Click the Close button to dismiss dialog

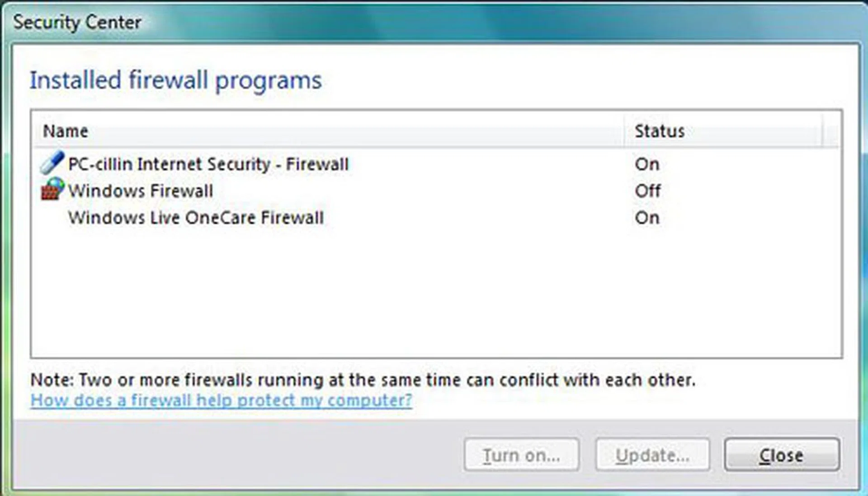782,455
